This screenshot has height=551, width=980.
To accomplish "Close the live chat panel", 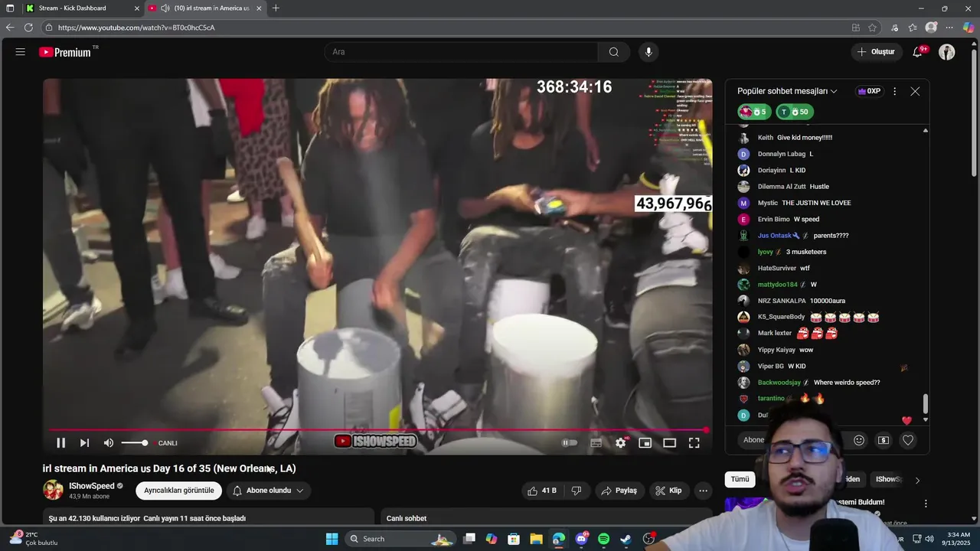I will [915, 91].
